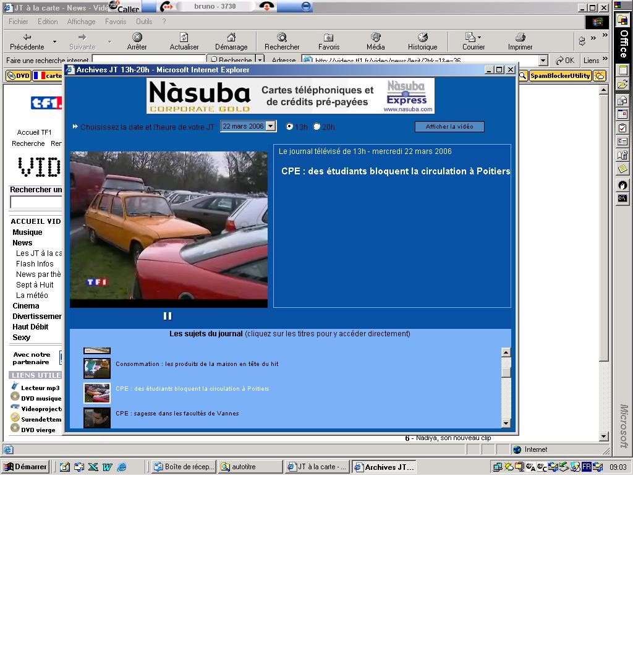The width and height of the screenshot is (633, 672).
Task: Open CPE sagesse dans les facultés de Vannes
Action: [177, 414]
